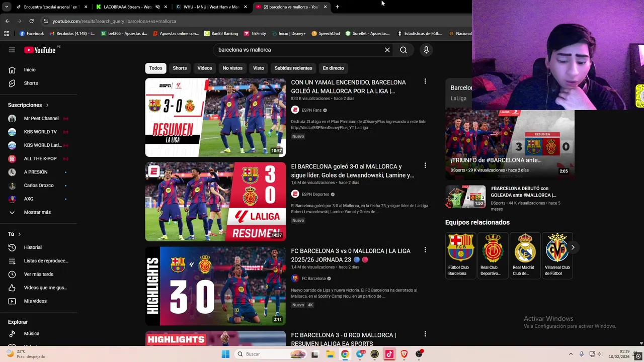Open Brave browser from taskbar
Image resolution: width=644 pixels, height=362 pixels.
point(404,354)
